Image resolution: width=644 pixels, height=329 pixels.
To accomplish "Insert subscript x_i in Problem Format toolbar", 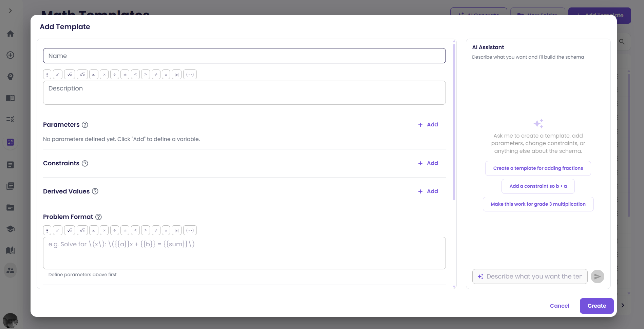I will (x=94, y=230).
